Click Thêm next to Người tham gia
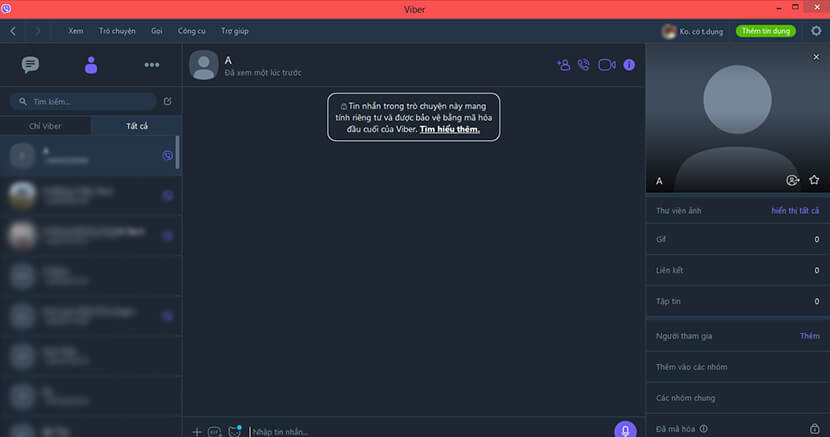The width and height of the screenshot is (830, 437). pyautogui.click(x=809, y=336)
